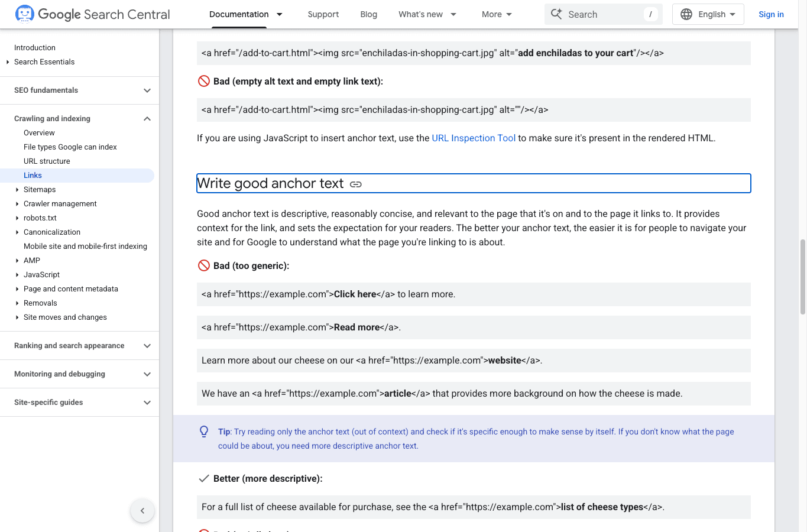
Task: Open Documentation dropdown arrow
Action: coord(280,14)
